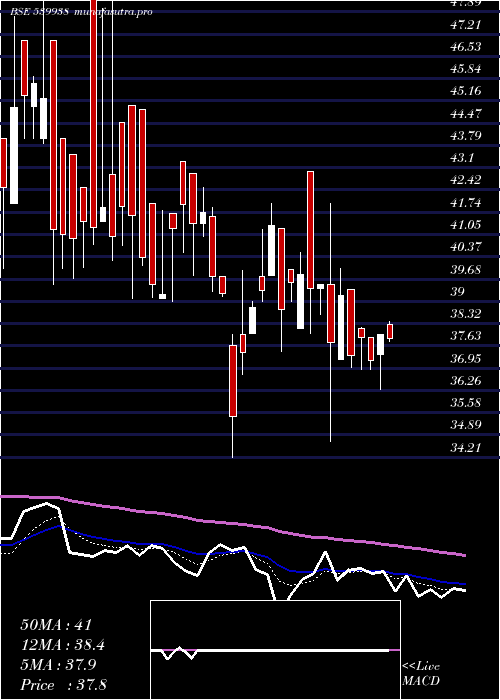Image resolution: width=500 pixels, height=700 pixels.
Task: Select the 45.16 price level label
Action: click(x=466, y=91)
